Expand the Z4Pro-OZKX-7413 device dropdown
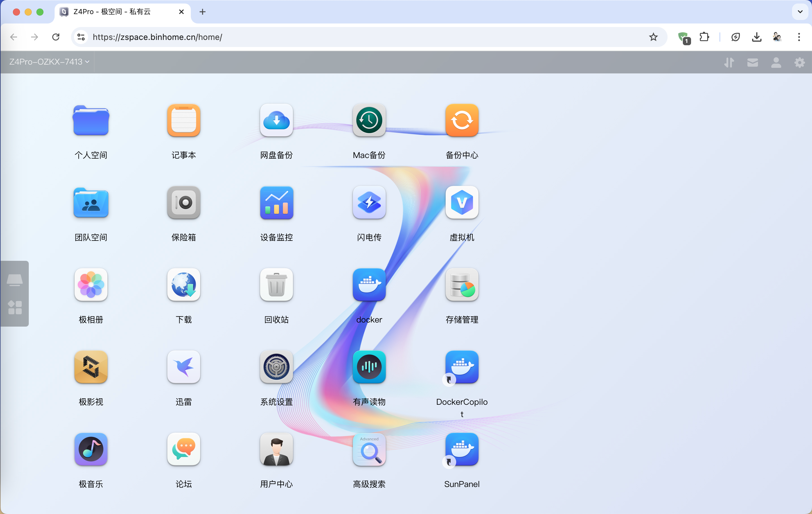The image size is (812, 514). [49, 62]
